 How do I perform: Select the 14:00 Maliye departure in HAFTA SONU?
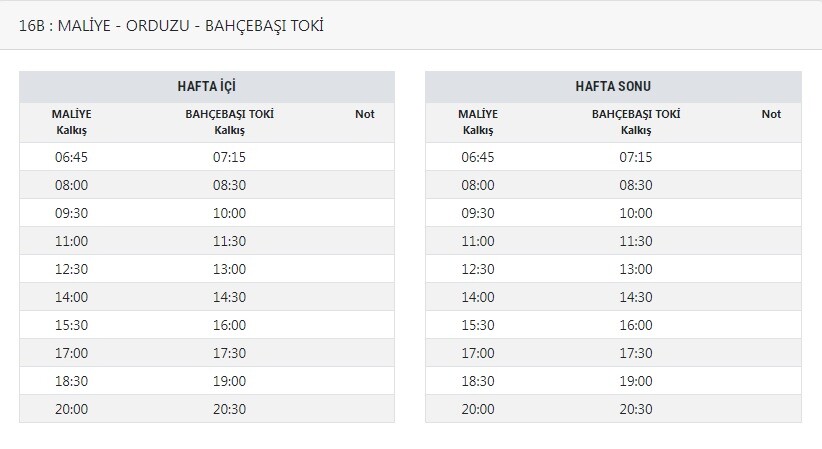pos(477,297)
